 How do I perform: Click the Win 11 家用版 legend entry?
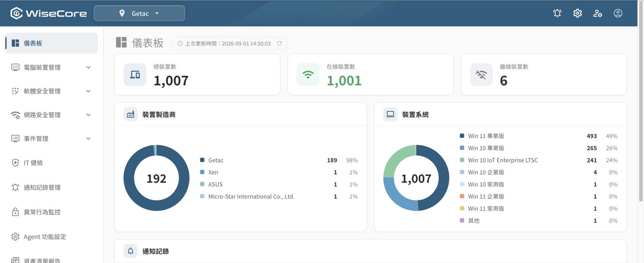(x=538, y=208)
